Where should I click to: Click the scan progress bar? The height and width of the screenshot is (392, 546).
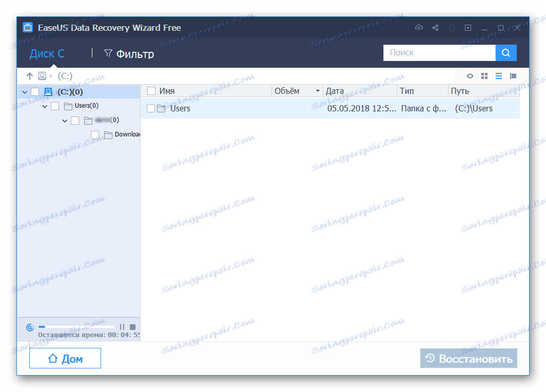(76, 327)
